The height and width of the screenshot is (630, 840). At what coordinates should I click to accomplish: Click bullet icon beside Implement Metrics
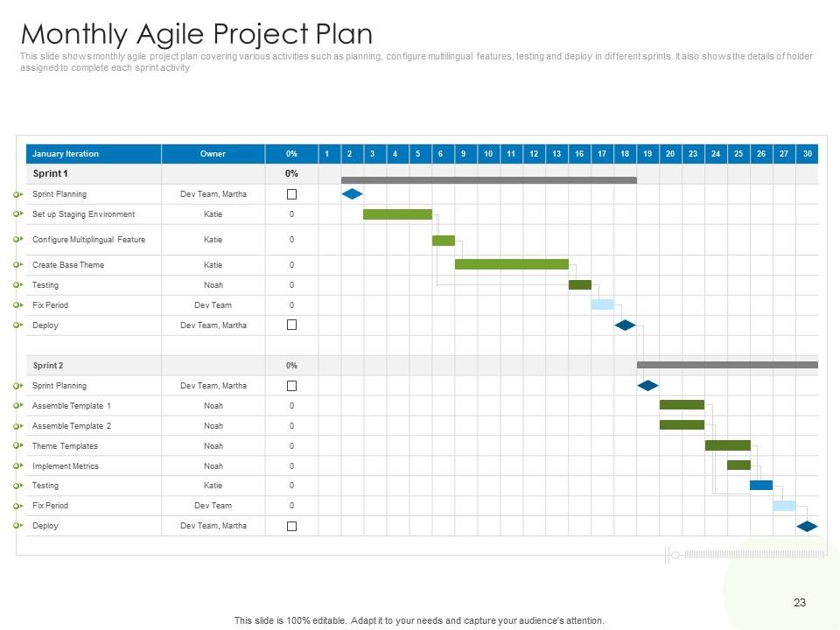pyautogui.click(x=17, y=466)
